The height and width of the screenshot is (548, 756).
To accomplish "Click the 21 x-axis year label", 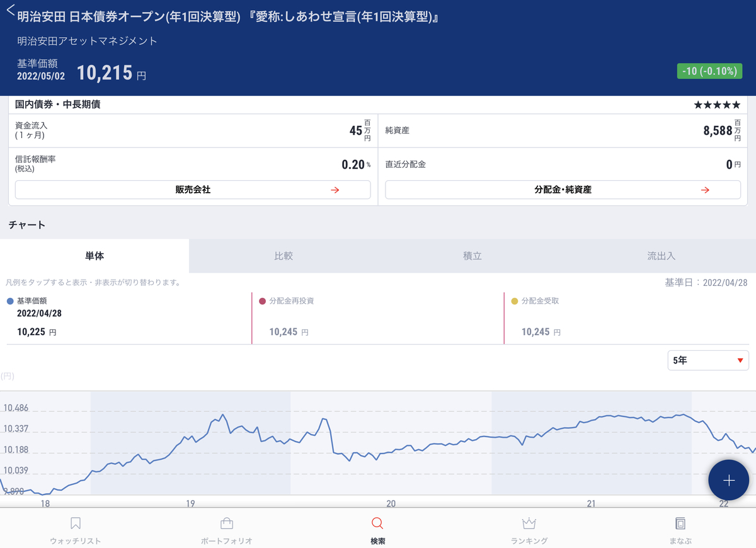I will click(x=591, y=503).
